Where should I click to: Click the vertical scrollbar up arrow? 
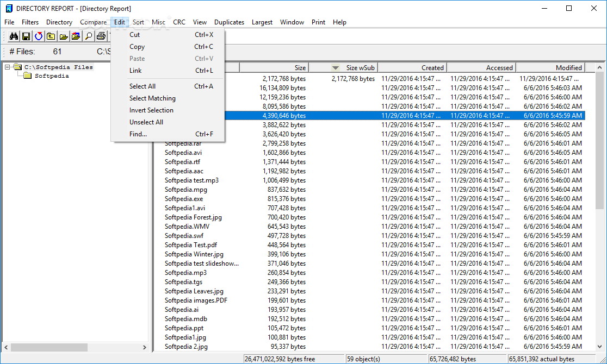[x=599, y=68]
